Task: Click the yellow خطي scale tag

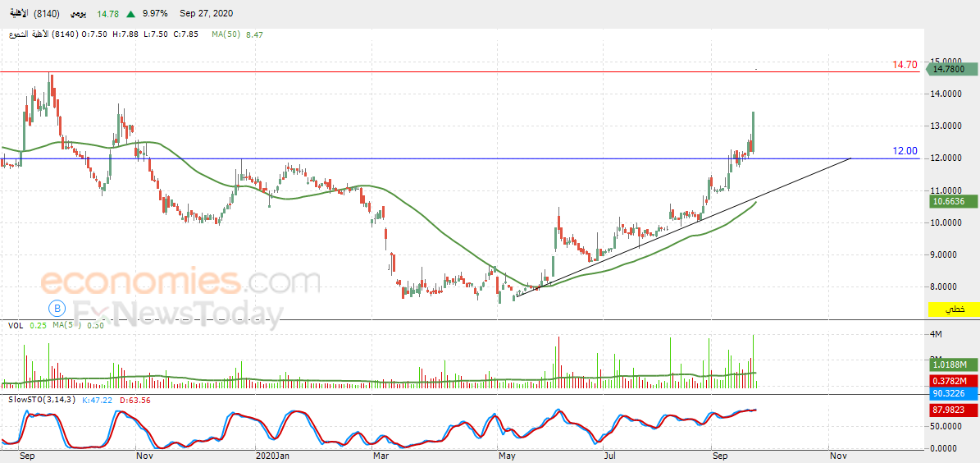Action: 955,309
